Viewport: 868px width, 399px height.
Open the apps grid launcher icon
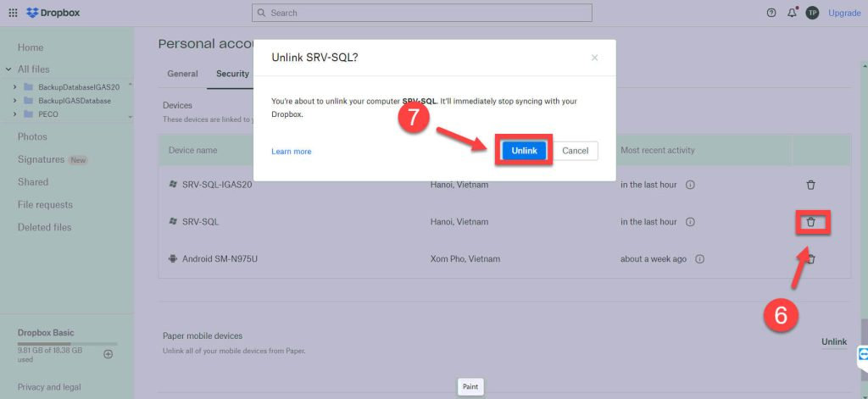pos(13,13)
